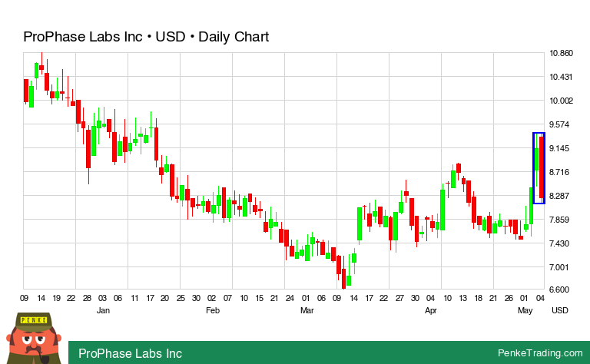This screenshot has height=364, width=590.
Task: Click the 10.002 price label
Action: 561,101
